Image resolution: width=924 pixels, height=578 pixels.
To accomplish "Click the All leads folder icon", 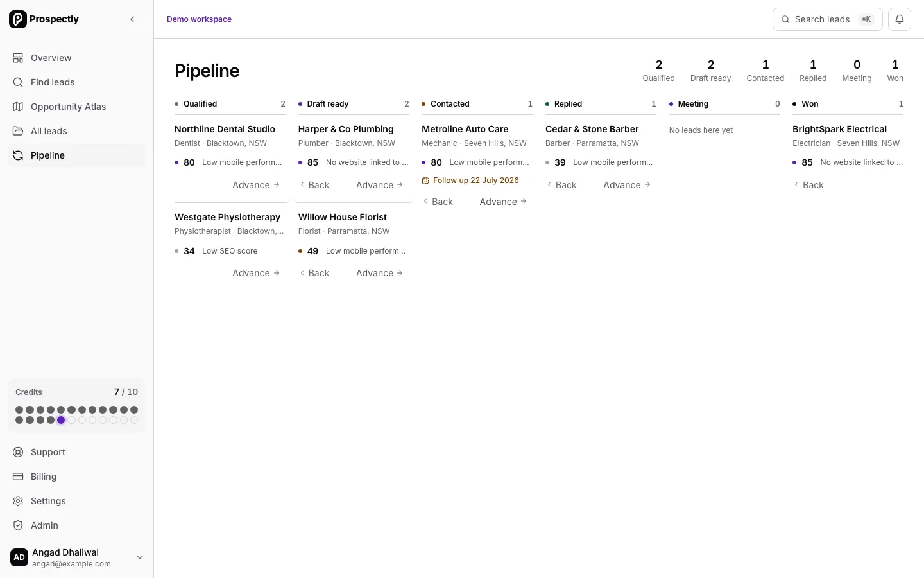I will point(18,131).
